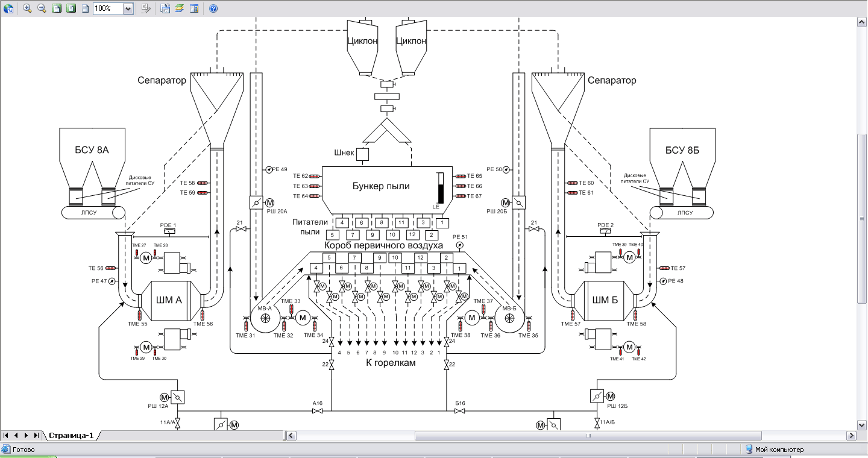Click the Питатели пыли label

310,227
